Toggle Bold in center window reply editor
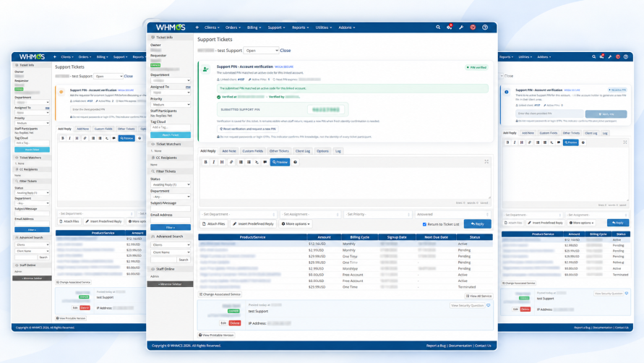The width and height of the screenshot is (644, 363). pos(206,162)
